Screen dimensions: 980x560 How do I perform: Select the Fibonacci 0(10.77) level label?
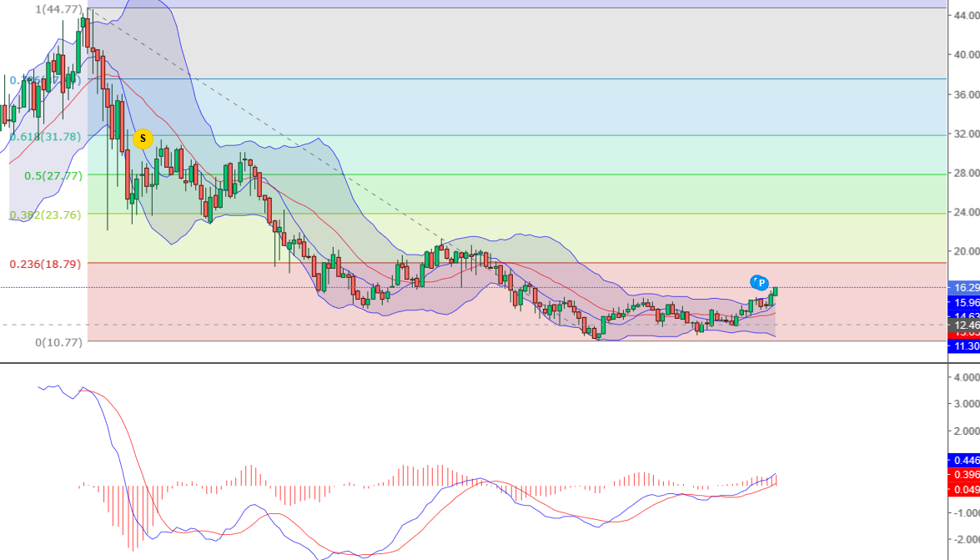pos(58,342)
